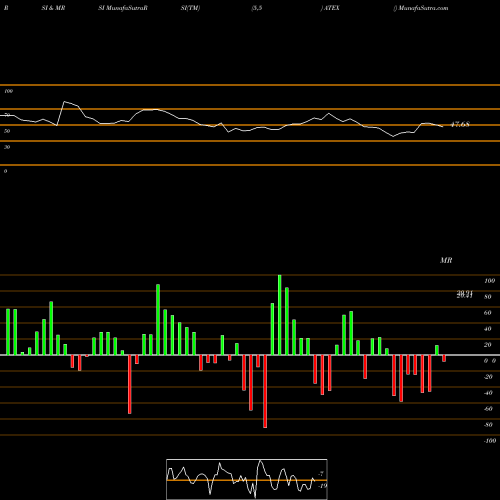Click the 'SI & MR' header text
500x500 pixels.
point(53,8)
